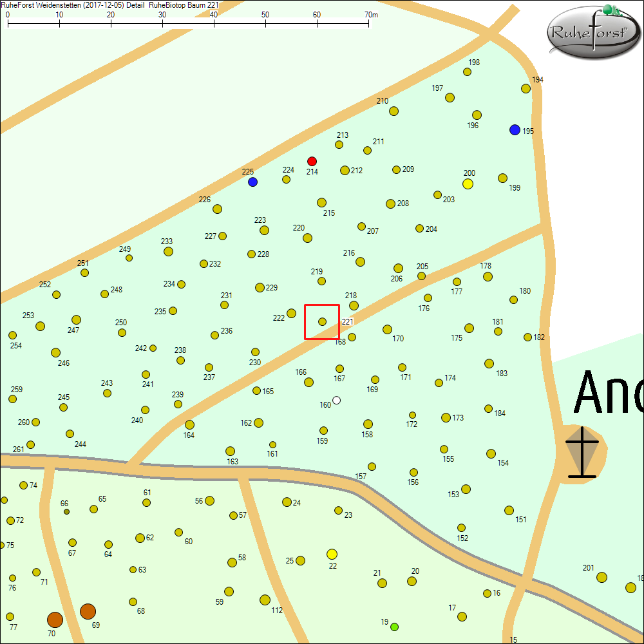Click the bright yellow tree marker 22
Screen dimensions: 644x644
click(x=332, y=554)
